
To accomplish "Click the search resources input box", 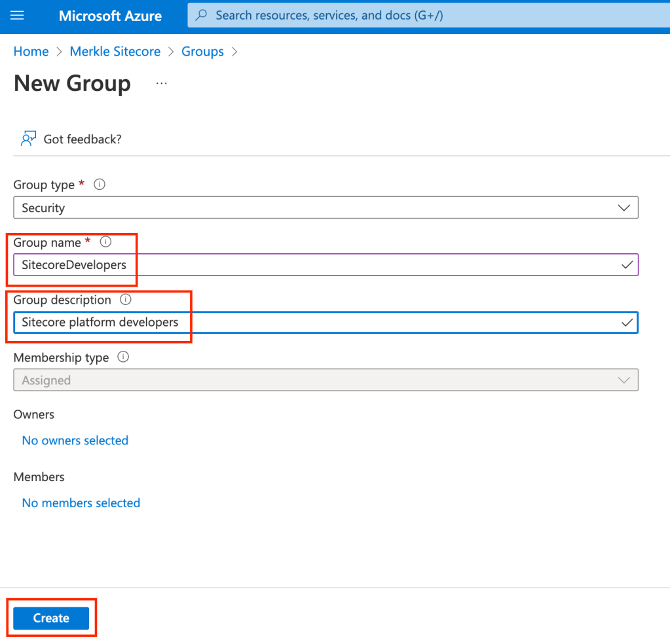I will coord(428,15).
